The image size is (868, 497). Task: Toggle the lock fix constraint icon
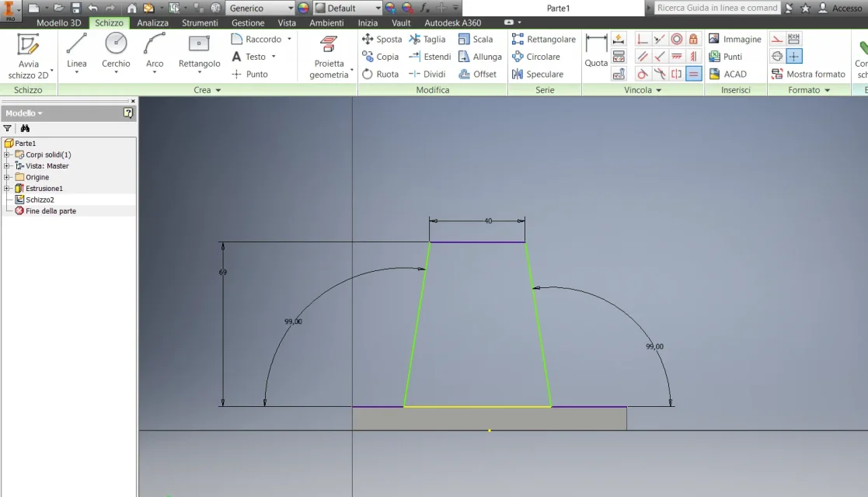pyautogui.click(x=693, y=39)
